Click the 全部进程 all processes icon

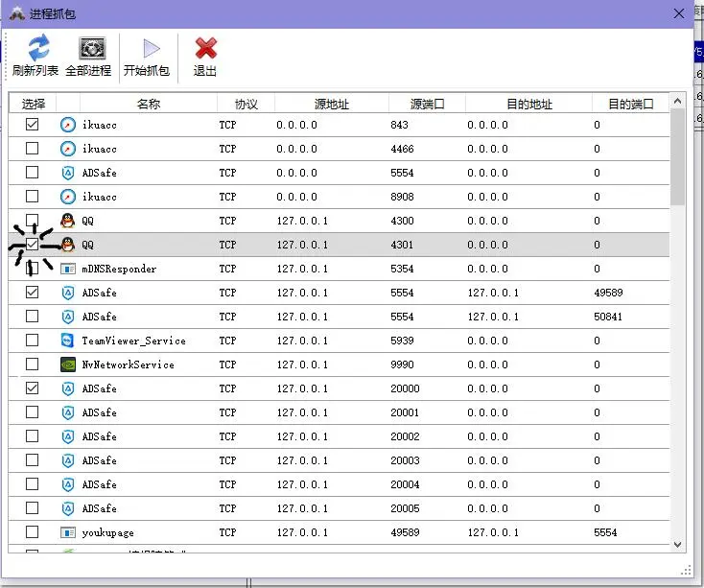90,49
